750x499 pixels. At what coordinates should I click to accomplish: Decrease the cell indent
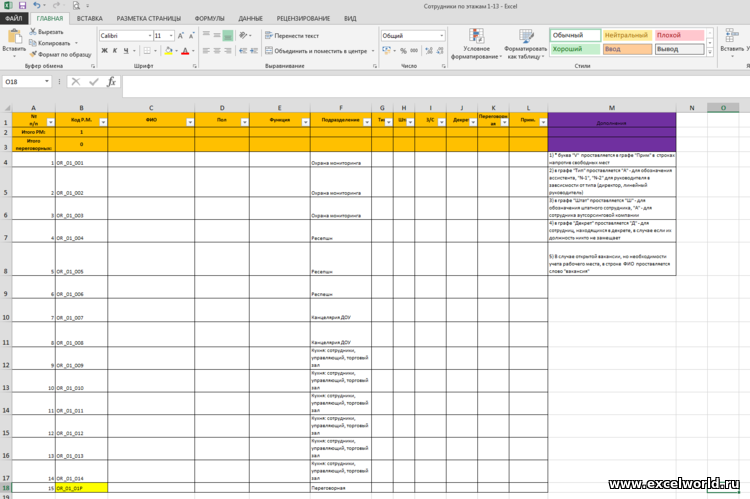tap(243, 51)
